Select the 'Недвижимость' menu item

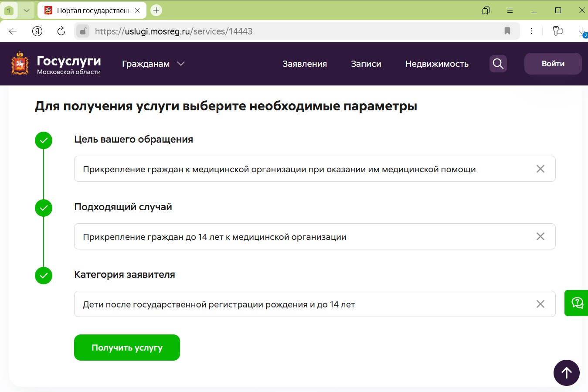437,64
